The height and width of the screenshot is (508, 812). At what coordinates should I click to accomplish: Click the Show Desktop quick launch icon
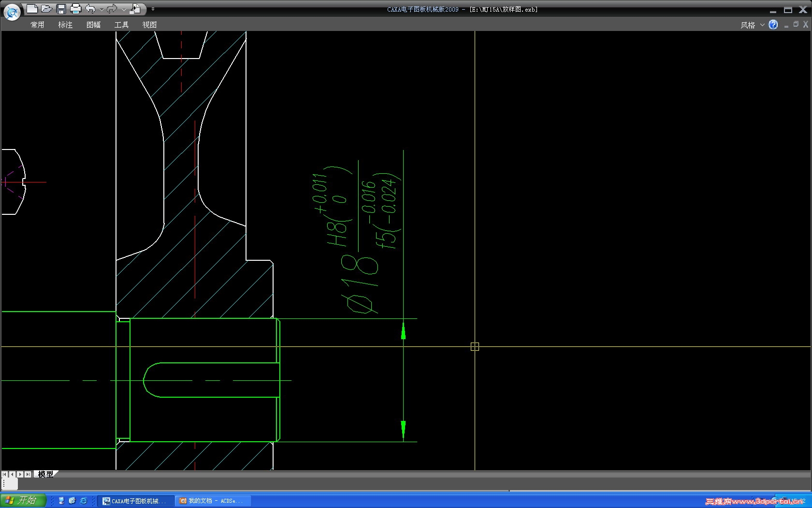coord(61,501)
